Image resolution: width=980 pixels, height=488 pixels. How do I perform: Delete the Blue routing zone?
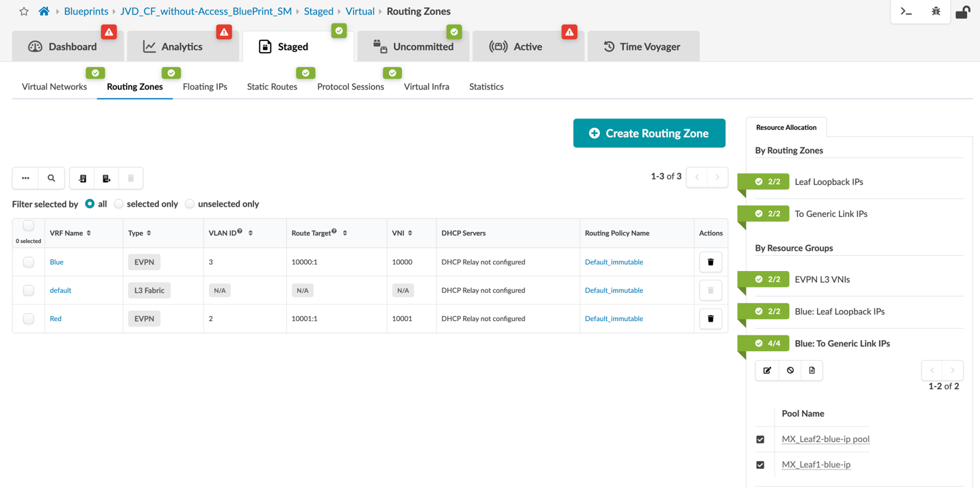click(710, 262)
